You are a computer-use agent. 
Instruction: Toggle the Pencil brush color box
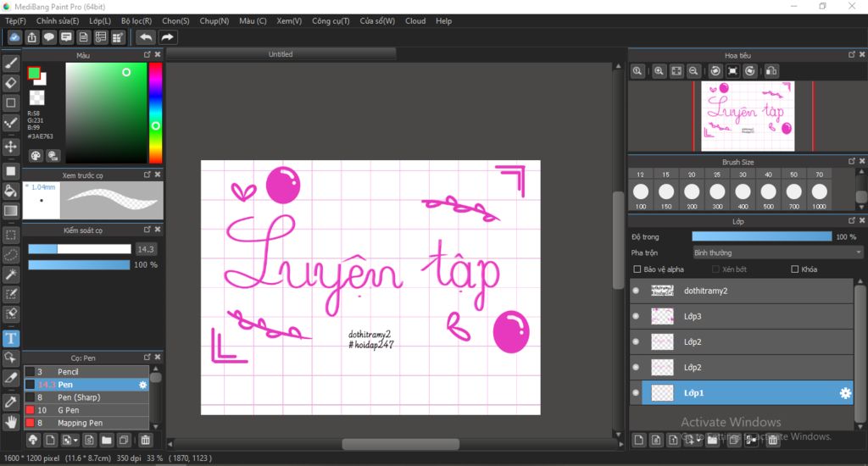point(31,371)
